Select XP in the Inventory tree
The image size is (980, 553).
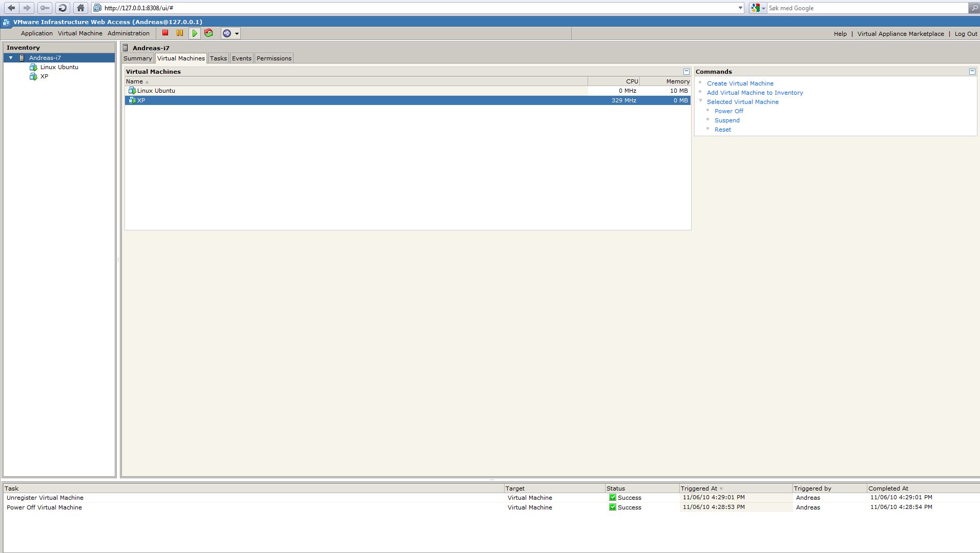pyautogui.click(x=44, y=76)
